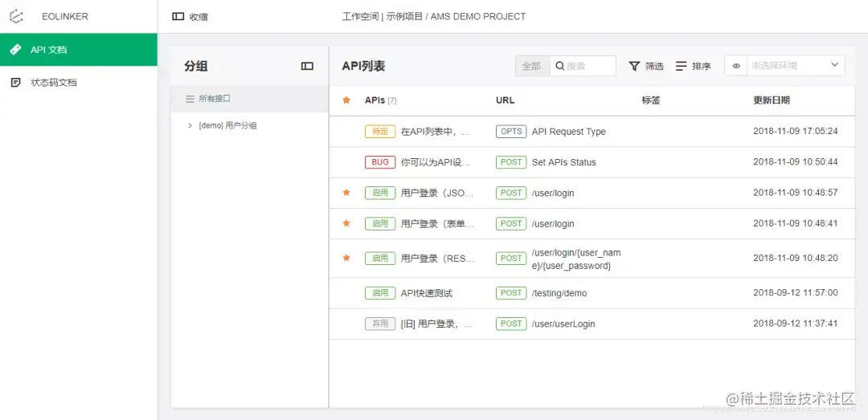Click the /user/login/{user_name} URL text

pyautogui.click(x=576, y=259)
